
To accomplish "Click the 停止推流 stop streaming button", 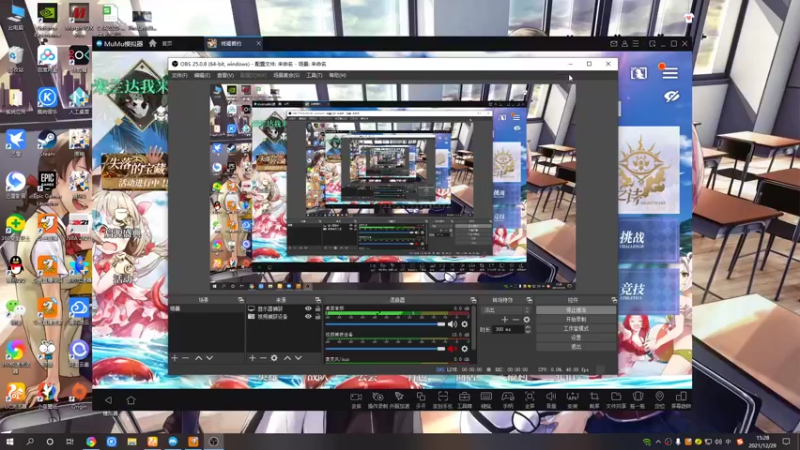I will (x=576, y=310).
